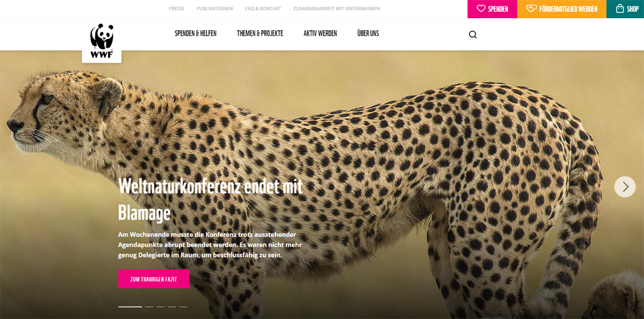Open the Über uns menu

click(x=368, y=34)
